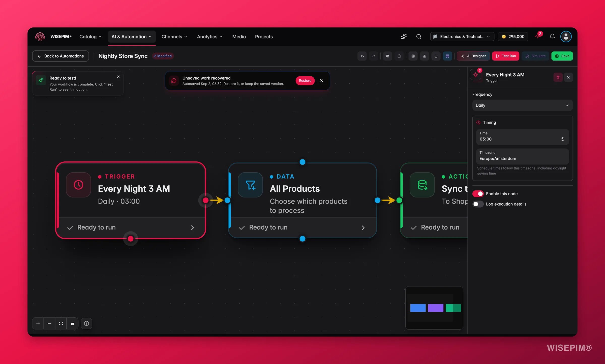
Task: Open the AI sparkles assistant icon
Action: 404,37
